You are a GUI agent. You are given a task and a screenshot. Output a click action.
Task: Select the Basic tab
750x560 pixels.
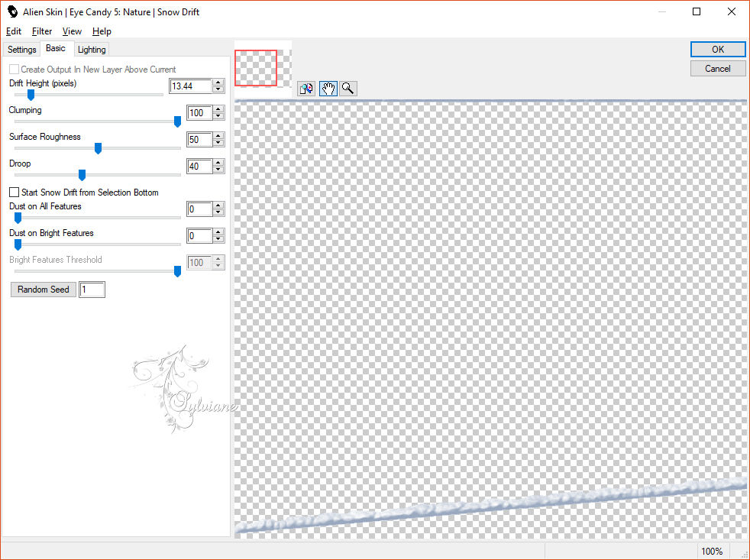pos(56,48)
